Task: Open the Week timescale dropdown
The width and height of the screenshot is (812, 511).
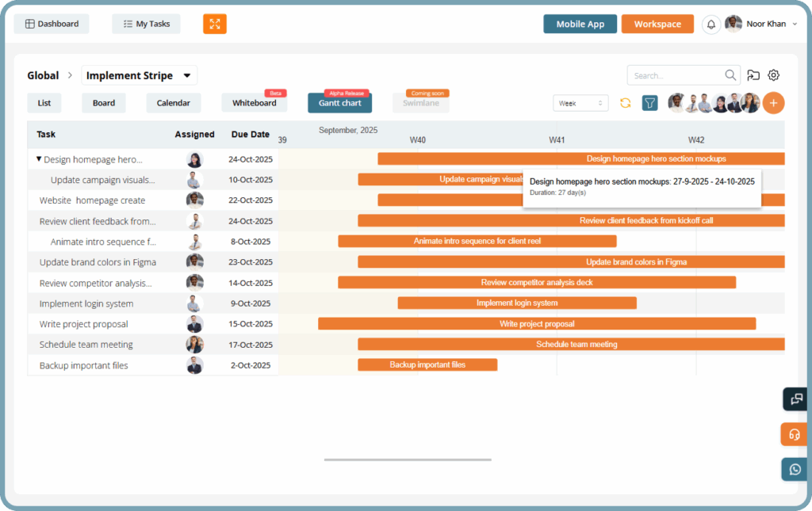Action: 580,103
